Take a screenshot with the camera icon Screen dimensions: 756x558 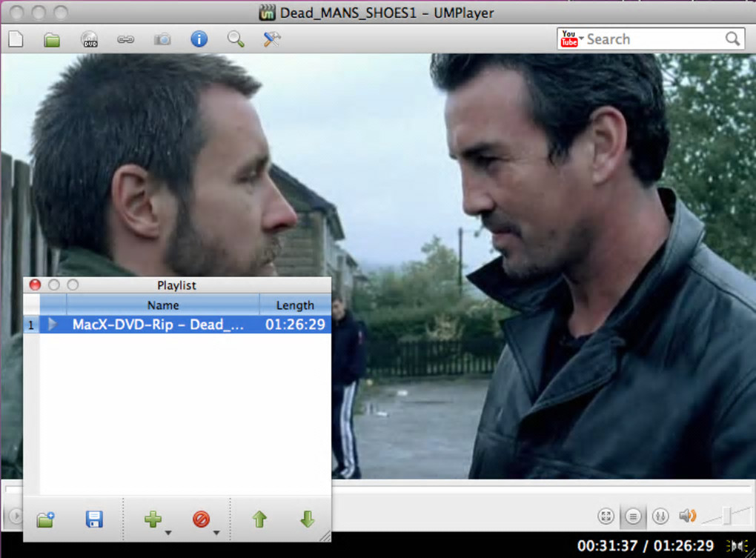[x=162, y=39]
